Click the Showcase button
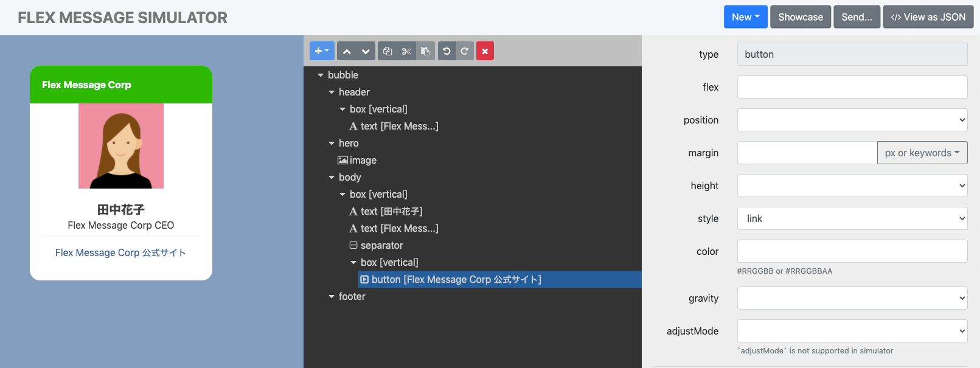980x368 pixels. pyautogui.click(x=800, y=17)
